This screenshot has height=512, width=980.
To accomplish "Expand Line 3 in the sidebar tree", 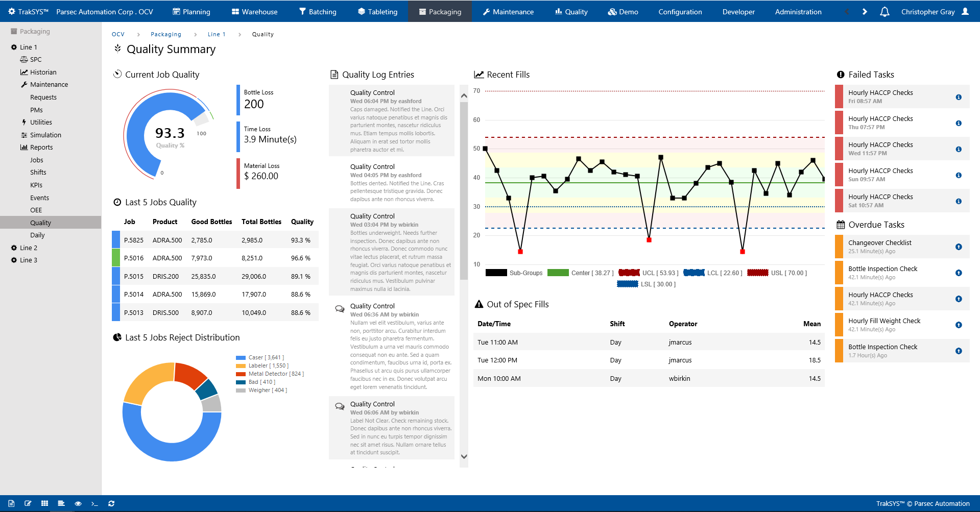I will [x=28, y=260].
